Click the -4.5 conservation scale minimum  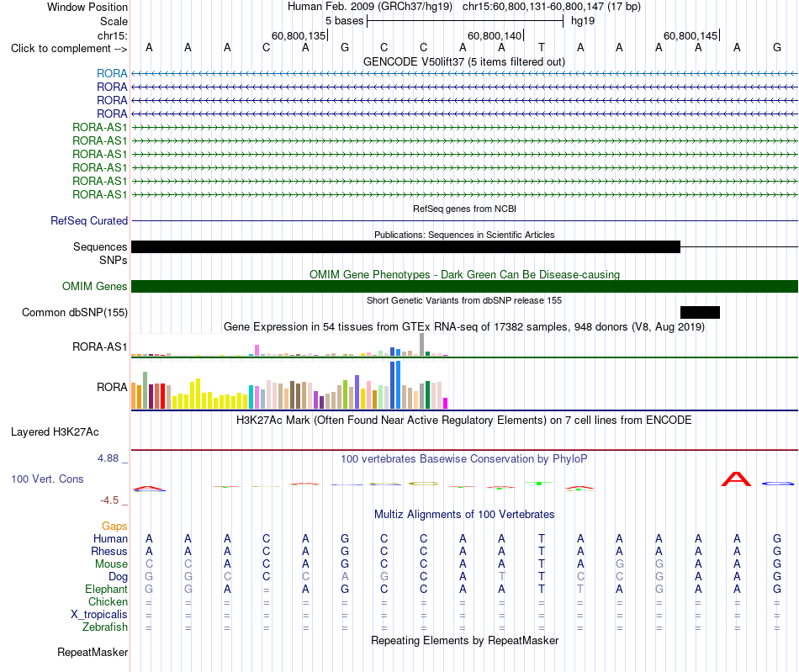109,500
